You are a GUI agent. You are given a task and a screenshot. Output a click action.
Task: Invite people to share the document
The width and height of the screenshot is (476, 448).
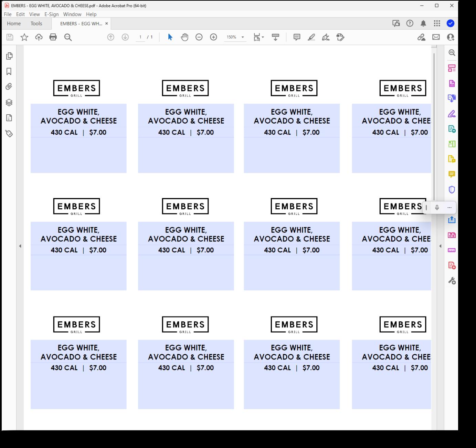451,37
